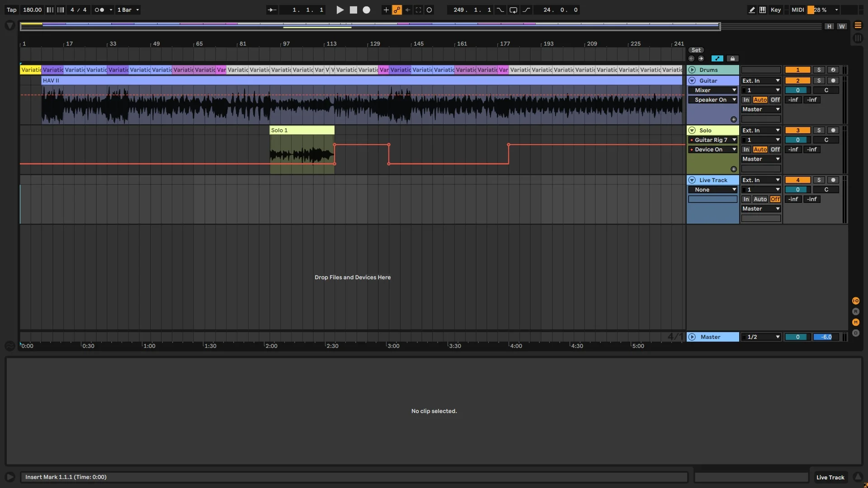Click the Arrangement Record button

366,9
